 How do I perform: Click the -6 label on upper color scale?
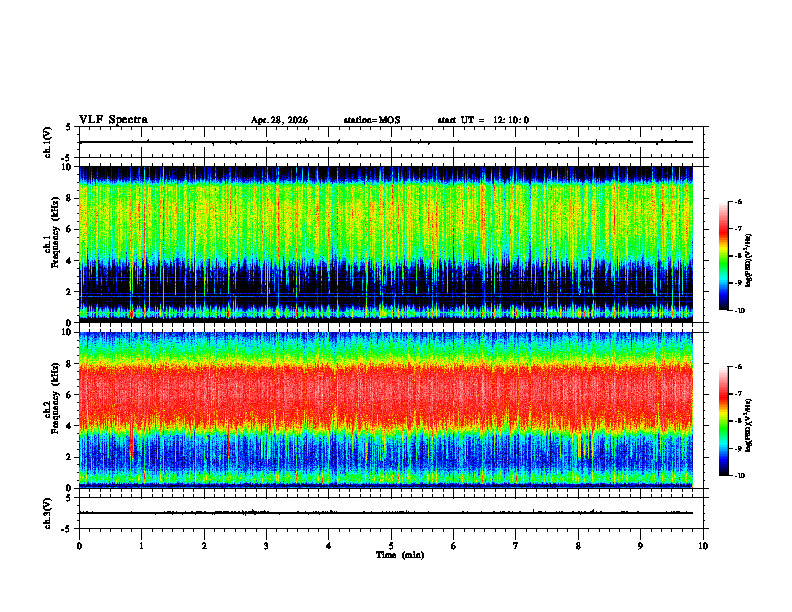pyautogui.click(x=738, y=201)
